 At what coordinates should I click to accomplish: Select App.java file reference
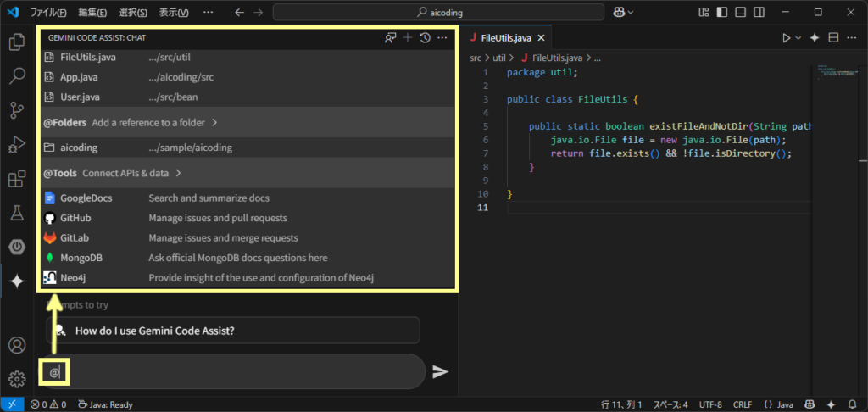click(x=247, y=77)
